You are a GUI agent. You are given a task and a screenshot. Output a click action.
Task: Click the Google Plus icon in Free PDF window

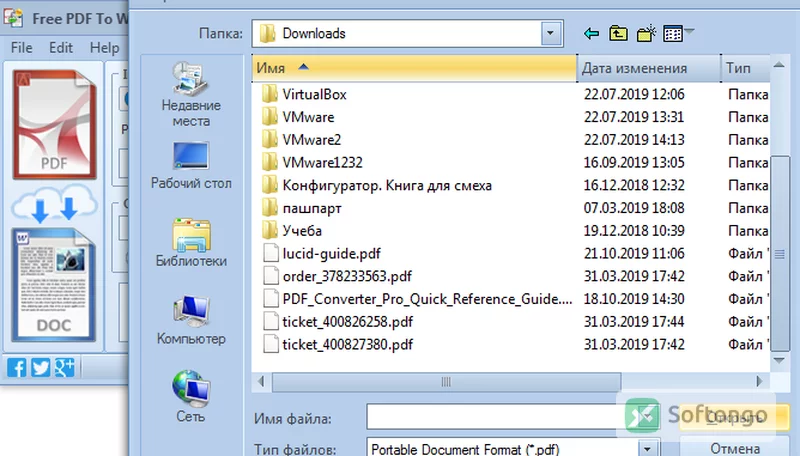[x=65, y=367]
